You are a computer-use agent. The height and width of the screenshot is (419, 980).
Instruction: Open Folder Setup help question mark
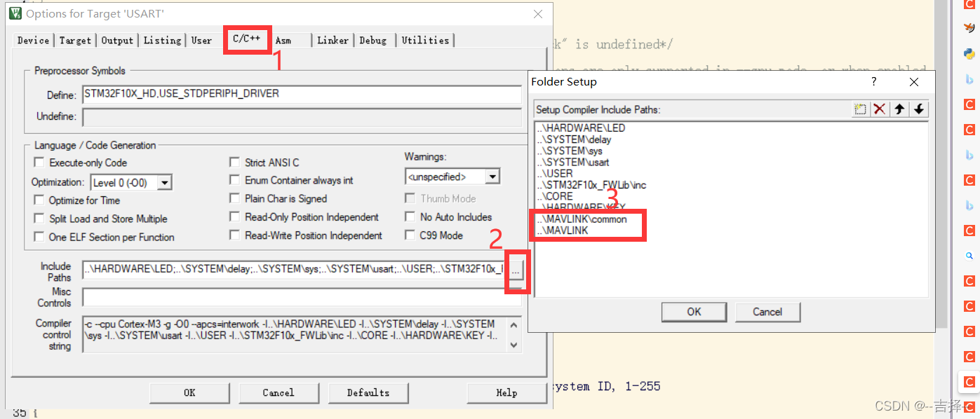pyautogui.click(x=874, y=81)
